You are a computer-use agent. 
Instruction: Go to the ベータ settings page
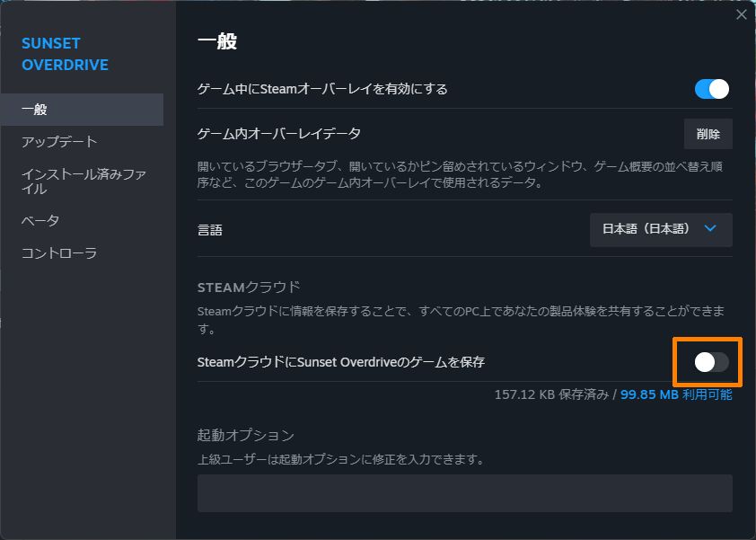[x=40, y=221]
